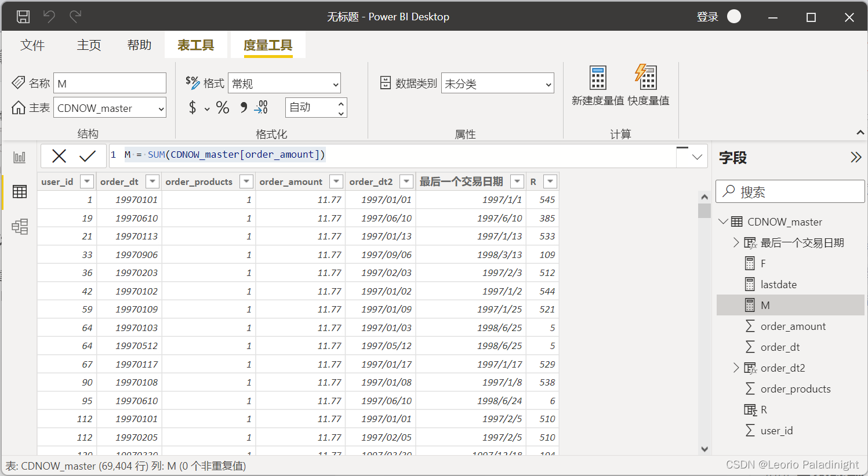Collapse the ribbon with the caret
The height and width of the screenshot is (476, 868).
coord(860,133)
